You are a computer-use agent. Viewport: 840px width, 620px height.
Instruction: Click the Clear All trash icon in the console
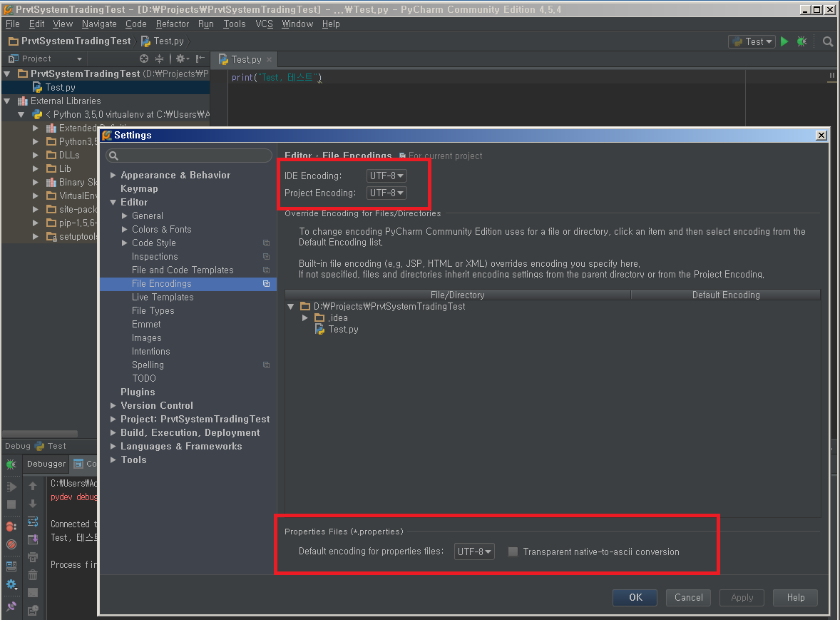pos(33,575)
